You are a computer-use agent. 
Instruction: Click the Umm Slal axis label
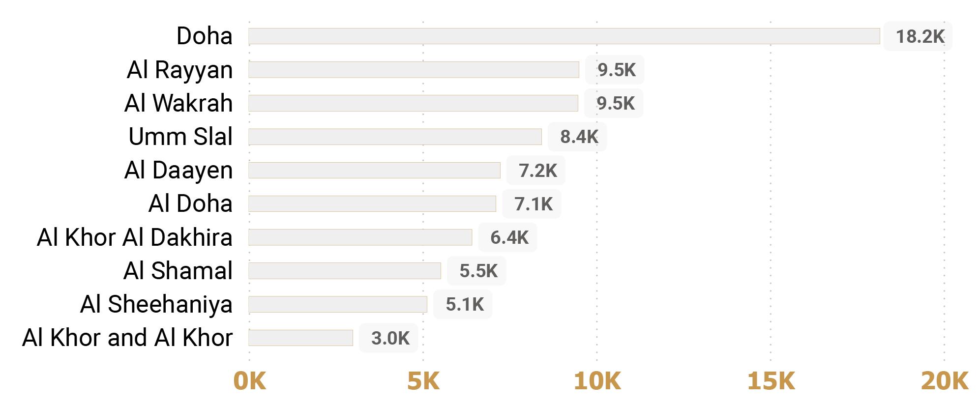(x=180, y=137)
